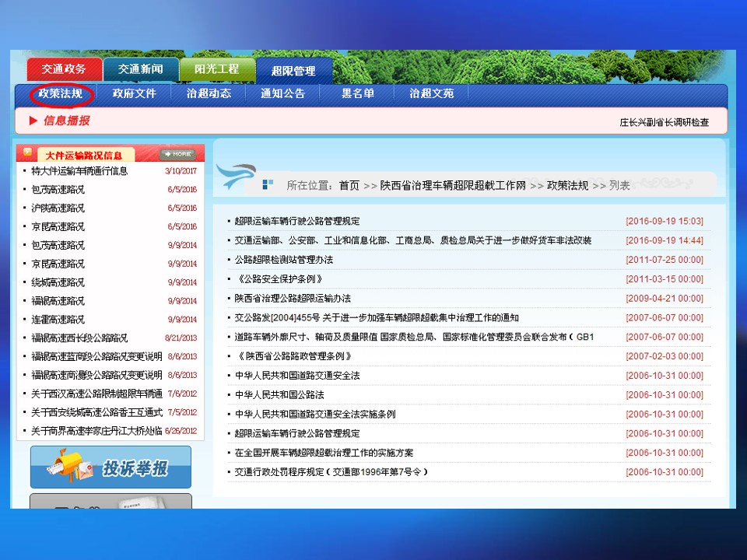Click the 投诉举报 mailbox banner
Screen dimensions: 747x560
tap(110, 467)
